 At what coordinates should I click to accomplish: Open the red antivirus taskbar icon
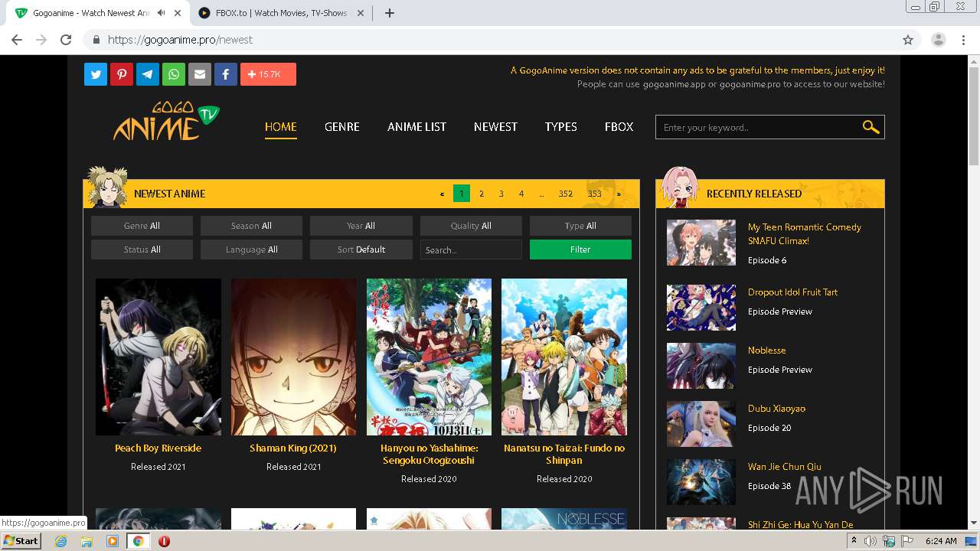pyautogui.click(x=164, y=541)
